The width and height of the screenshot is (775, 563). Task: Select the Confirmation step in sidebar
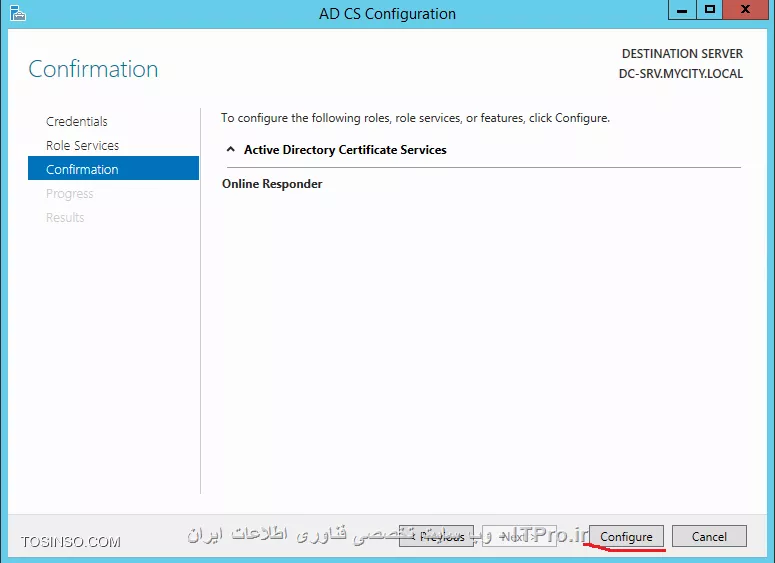point(114,169)
